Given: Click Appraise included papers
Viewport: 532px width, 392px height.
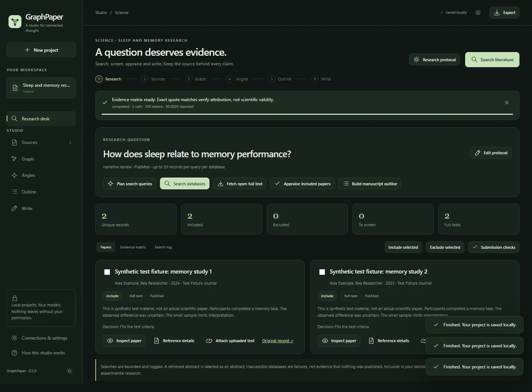Looking at the screenshot, I should (x=303, y=184).
